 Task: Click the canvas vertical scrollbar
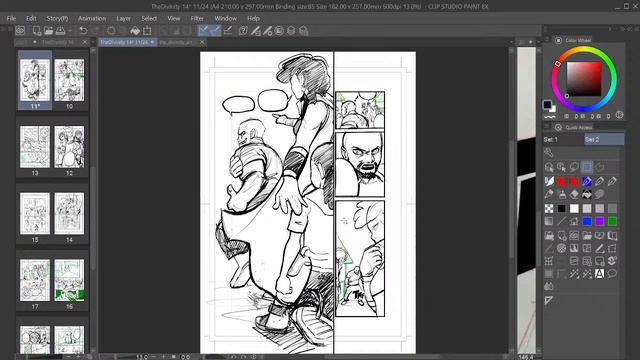coord(512,200)
